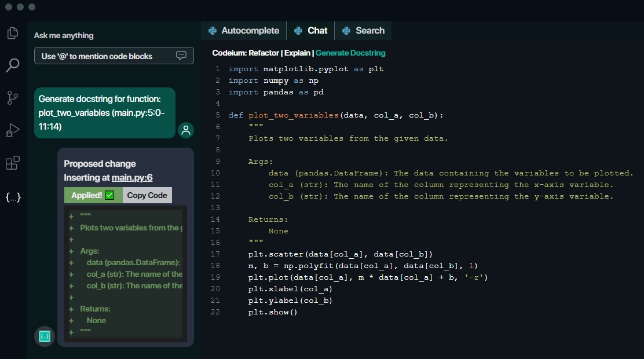Image resolution: width=644 pixels, height=359 pixels.
Task: Click the Refactor code lens link
Action: pos(264,53)
